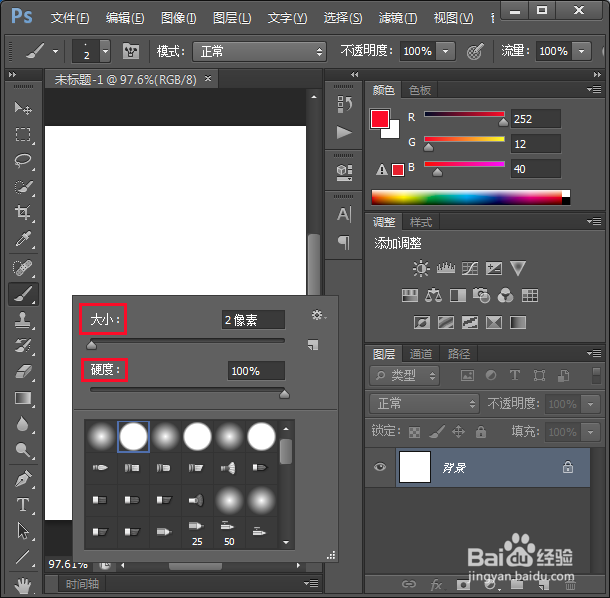This screenshot has height=598, width=610.
Task: Click the brush size 2 像素 field
Action: pyautogui.click(x=253, y=320)
